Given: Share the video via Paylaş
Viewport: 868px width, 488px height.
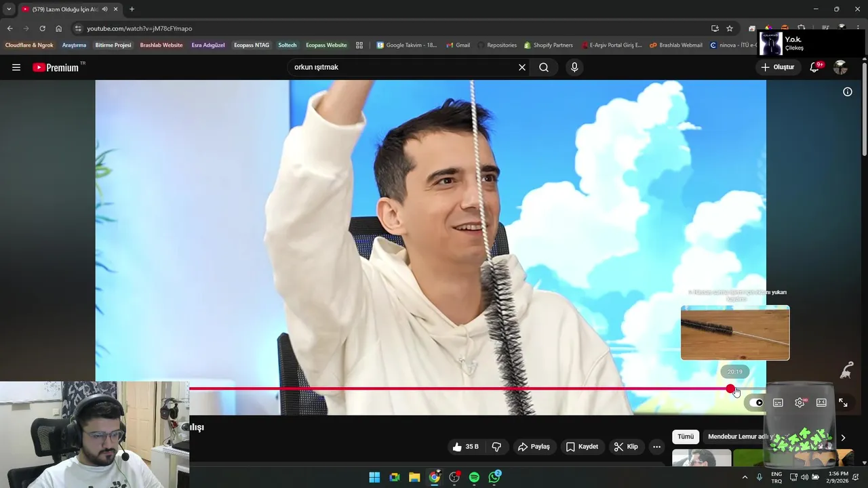Looking at the screenshot, I should [534, 447].
